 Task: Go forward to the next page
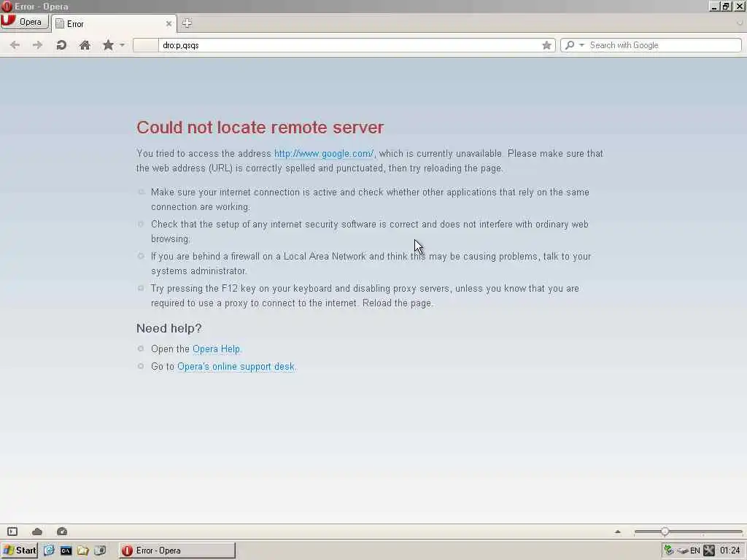tap(37, 45)
